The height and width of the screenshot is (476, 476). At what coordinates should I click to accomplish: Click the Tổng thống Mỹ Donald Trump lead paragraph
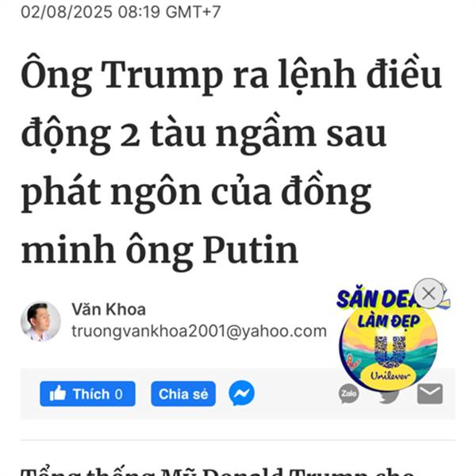click(217, 471)
